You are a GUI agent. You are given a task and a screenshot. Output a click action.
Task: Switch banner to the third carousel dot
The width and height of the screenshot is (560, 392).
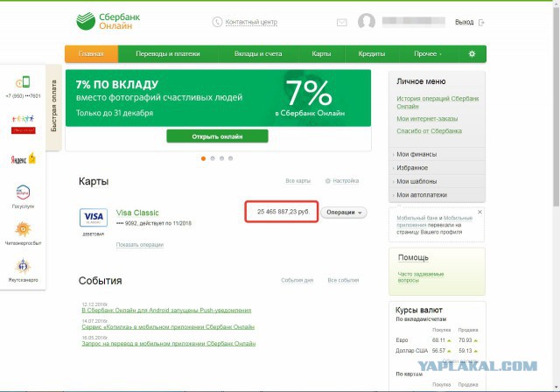[x=221, y=158]
